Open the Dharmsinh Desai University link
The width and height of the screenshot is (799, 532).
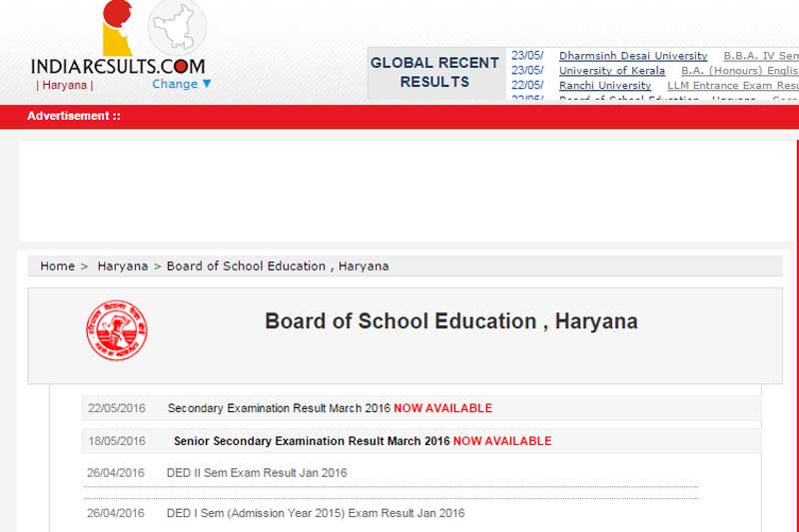pyautogui.click(x=632, y=56)
